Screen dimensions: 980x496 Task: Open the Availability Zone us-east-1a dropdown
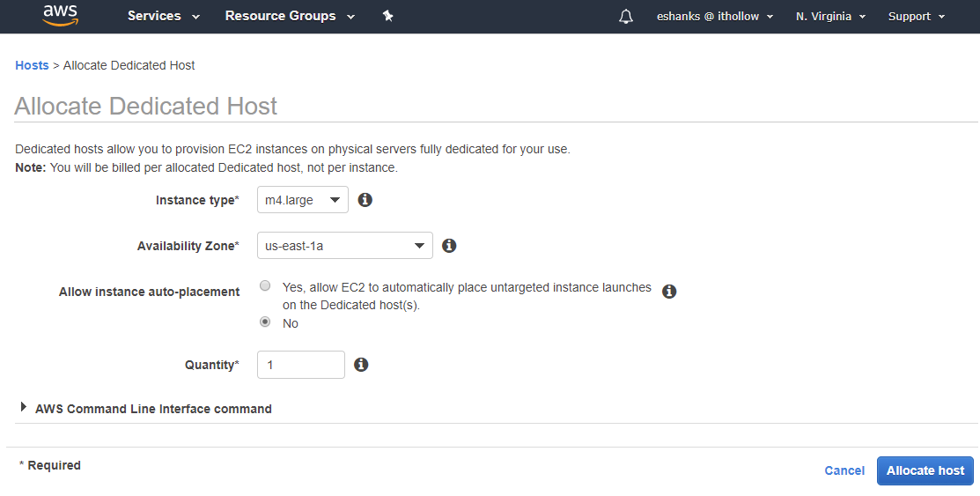tap(344, 246)
